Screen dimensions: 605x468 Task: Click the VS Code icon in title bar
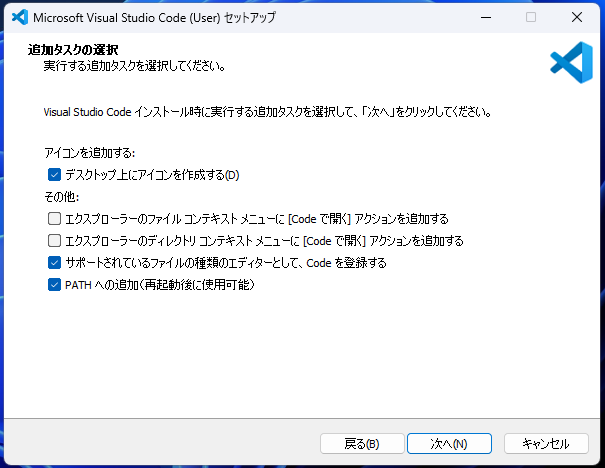click(20, 17)
